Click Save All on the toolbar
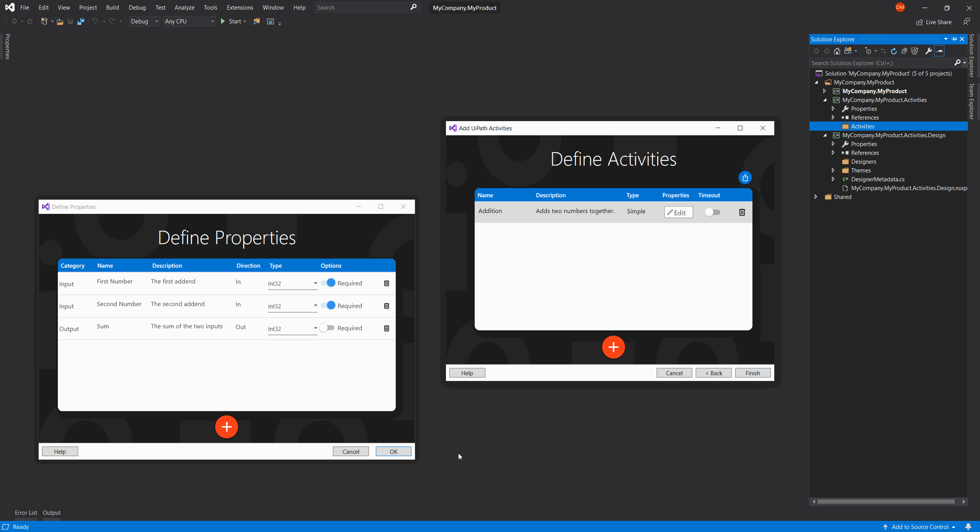The width and height of the screenshot is (980, 532). [x=80, y=21]
